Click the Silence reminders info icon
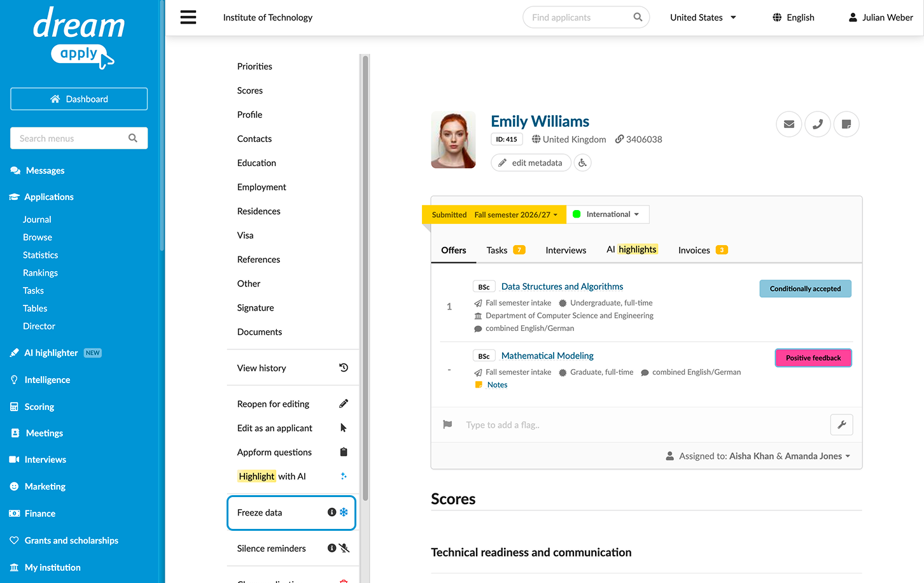924x583 pixels. 332,548
